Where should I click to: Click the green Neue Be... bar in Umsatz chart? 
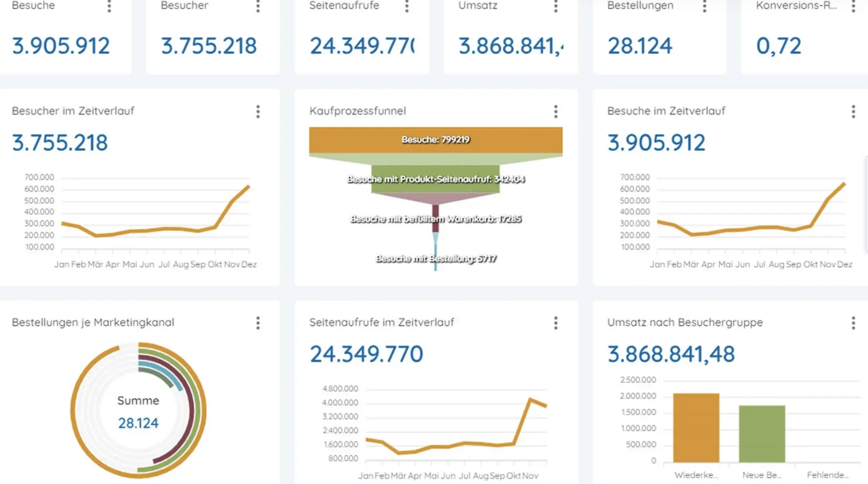tap(762, 434)
